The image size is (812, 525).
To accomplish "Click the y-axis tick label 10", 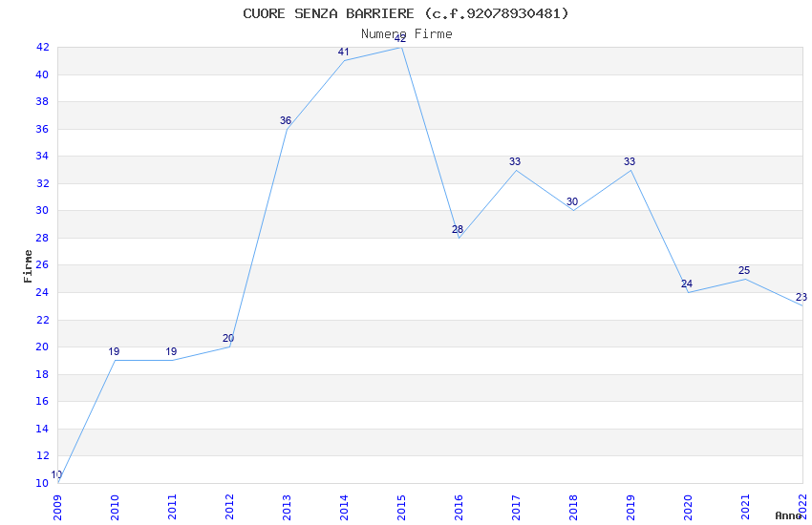I will click(x=42, y=483).
